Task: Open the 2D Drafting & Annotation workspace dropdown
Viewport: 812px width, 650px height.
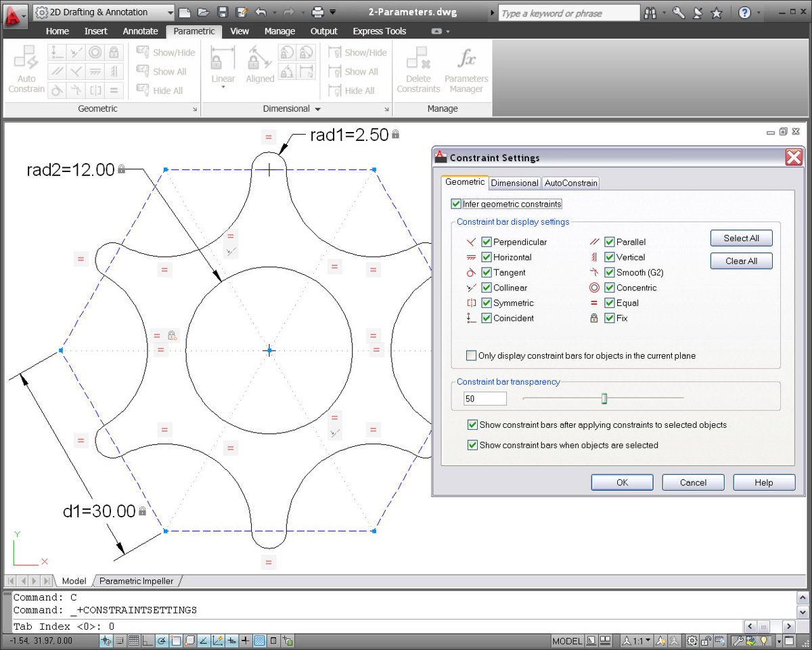Action: click(169, 12)
